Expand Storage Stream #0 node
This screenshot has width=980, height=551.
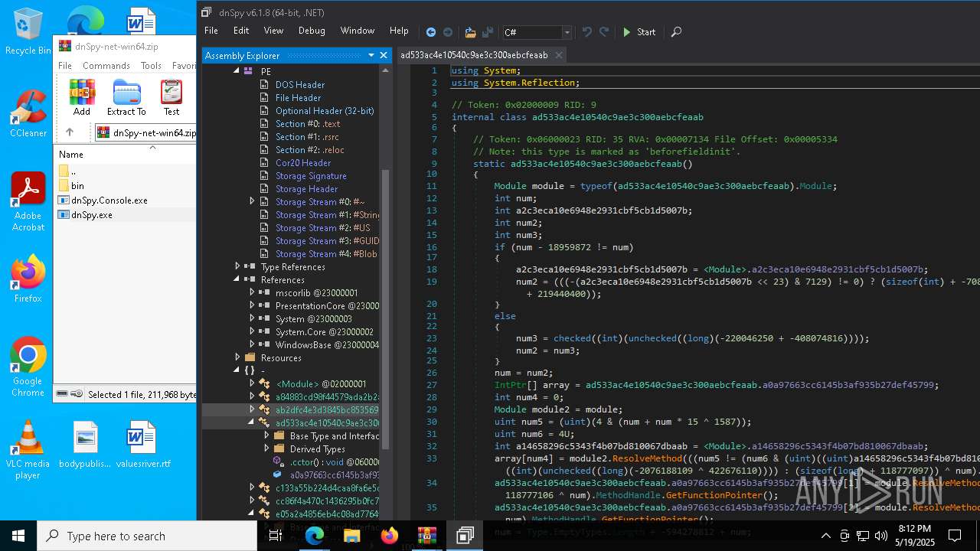click(x=252, y=201)
